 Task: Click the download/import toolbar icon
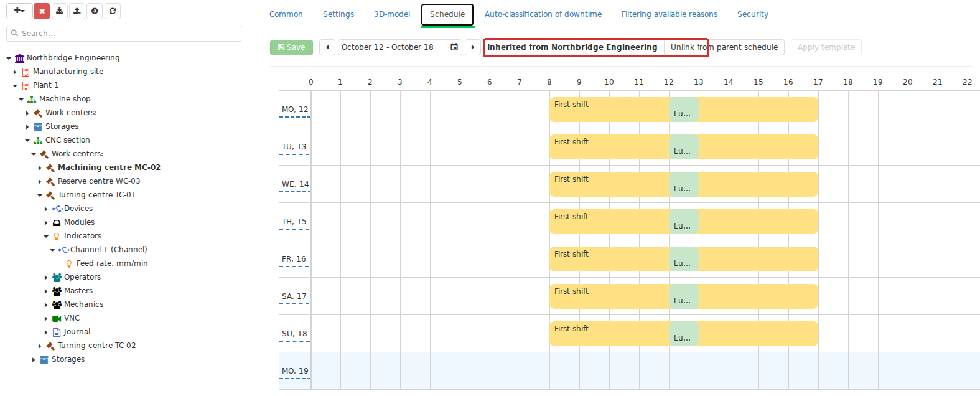[x=59, y=11]
